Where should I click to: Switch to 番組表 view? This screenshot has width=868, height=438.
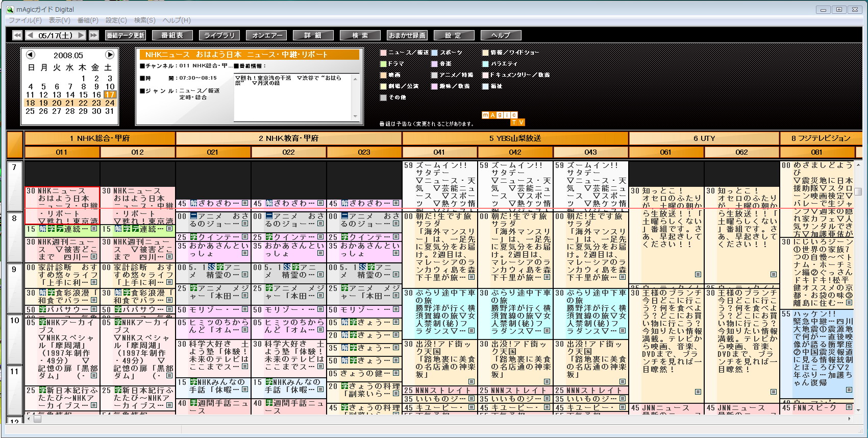coord(172,35)
